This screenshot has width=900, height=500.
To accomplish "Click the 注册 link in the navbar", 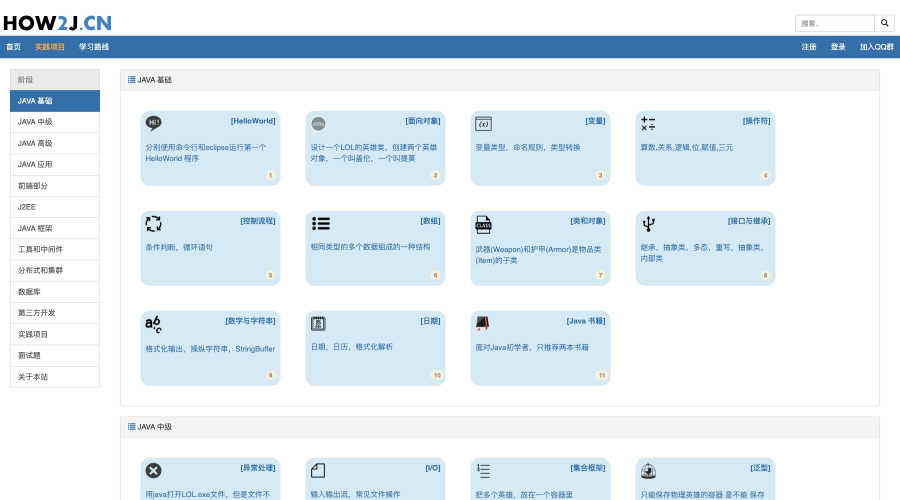I will 809,47.
